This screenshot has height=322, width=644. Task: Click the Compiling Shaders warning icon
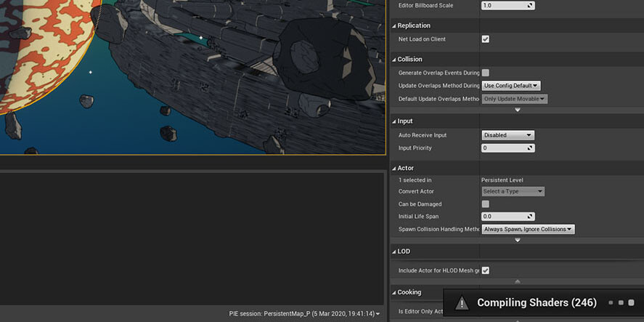(x=462, y=303)
